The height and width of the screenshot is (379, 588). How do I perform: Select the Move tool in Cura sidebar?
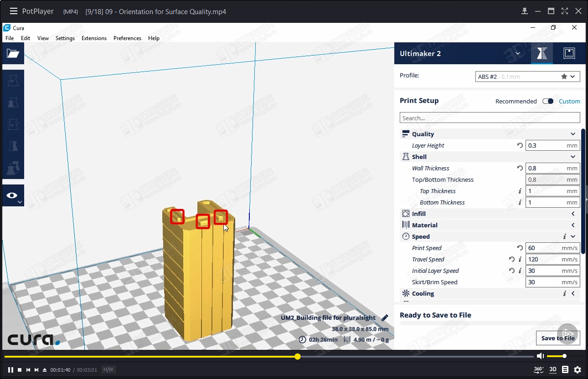coord(13,81)
